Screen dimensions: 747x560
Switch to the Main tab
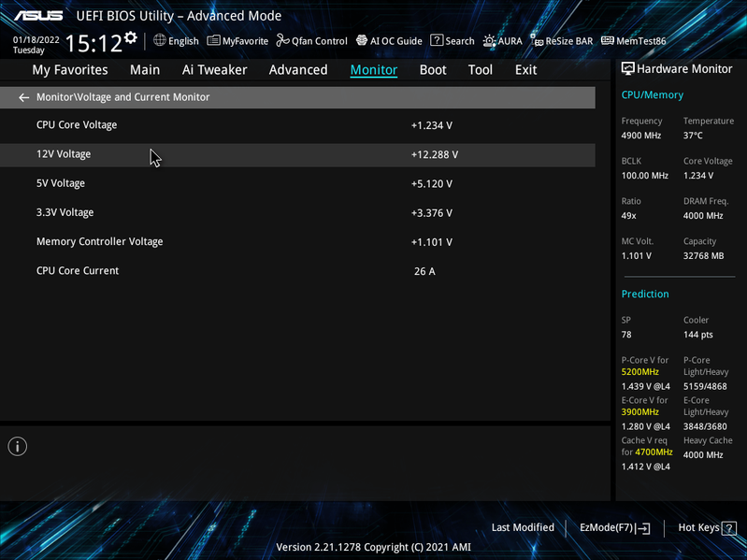pyautogui.click(x=145, y=70)
